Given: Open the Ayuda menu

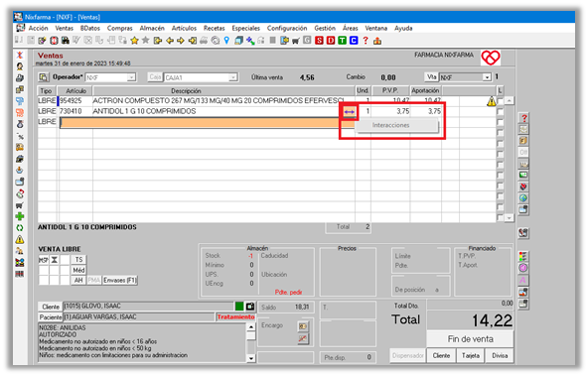Looking at the screenshot, I should pos(403,28).
